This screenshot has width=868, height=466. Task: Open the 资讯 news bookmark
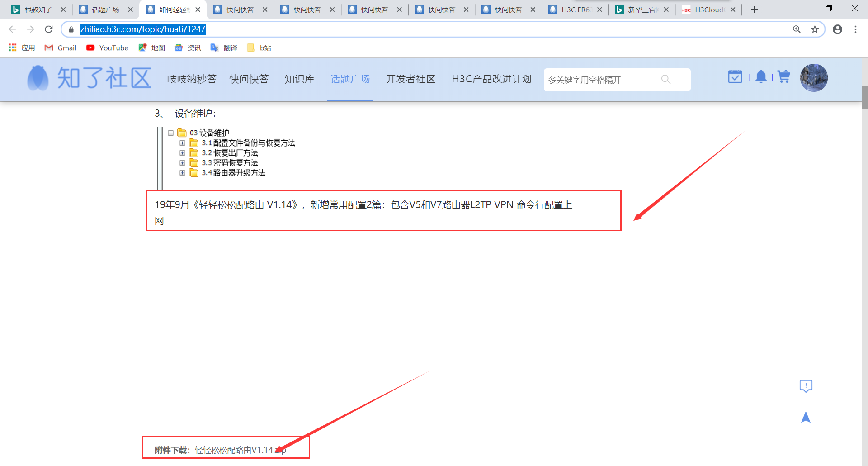tap(188, 48)
